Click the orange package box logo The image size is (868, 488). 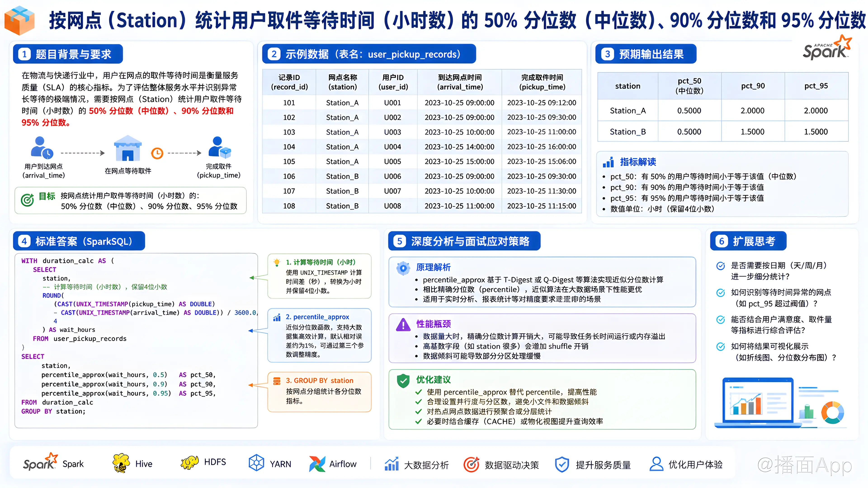pyautogui.click(x=19, y=20)
